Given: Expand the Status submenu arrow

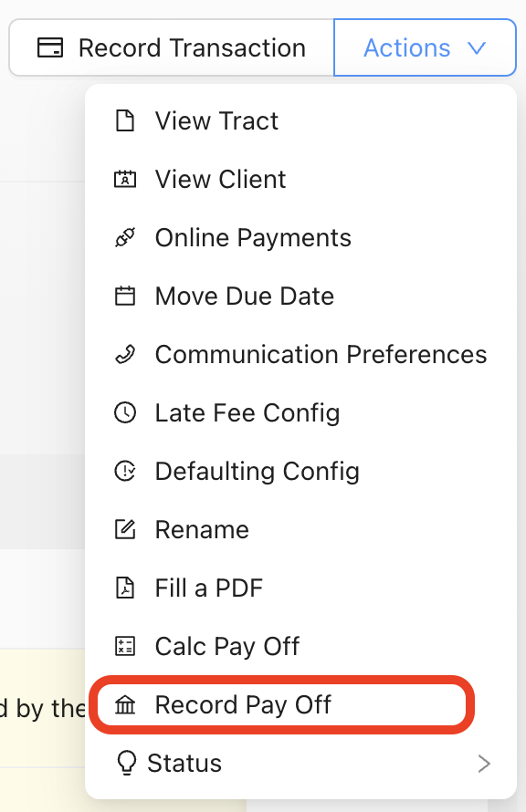Looking at the screenshot, I should click(484, 764).
